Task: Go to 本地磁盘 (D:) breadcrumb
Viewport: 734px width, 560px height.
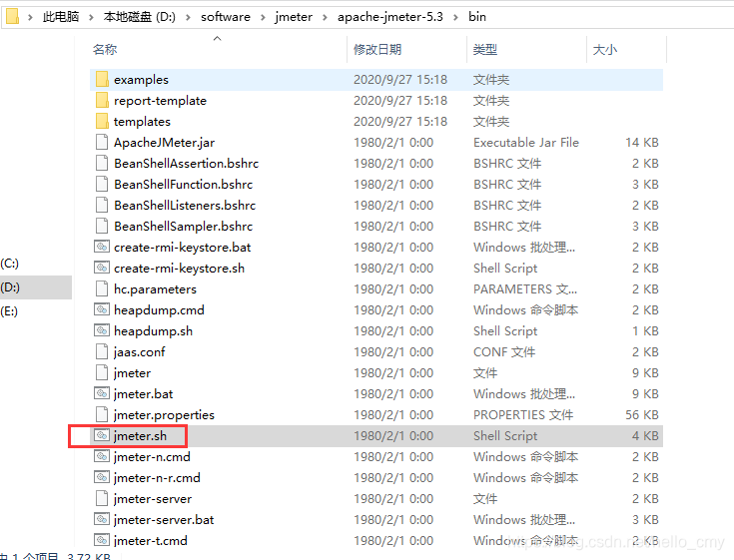Action: tap(140, 17)
